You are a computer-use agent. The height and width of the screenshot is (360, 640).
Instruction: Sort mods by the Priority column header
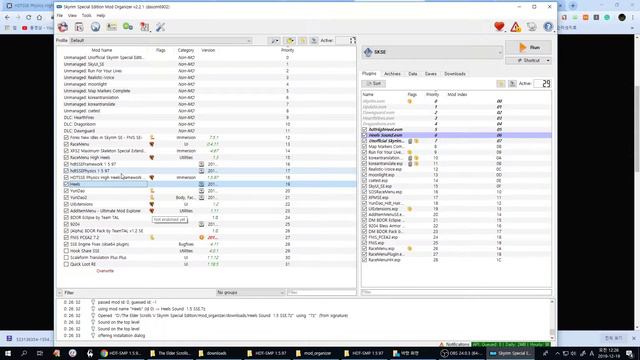click(x=287, y=50)
